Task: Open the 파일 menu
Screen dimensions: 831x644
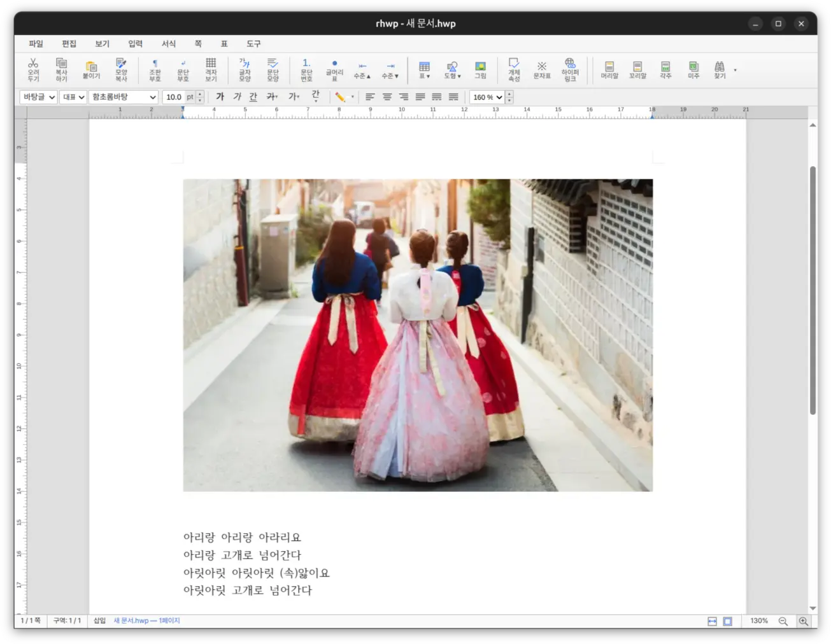Action: pyautogui.click(x=35, y=43)
